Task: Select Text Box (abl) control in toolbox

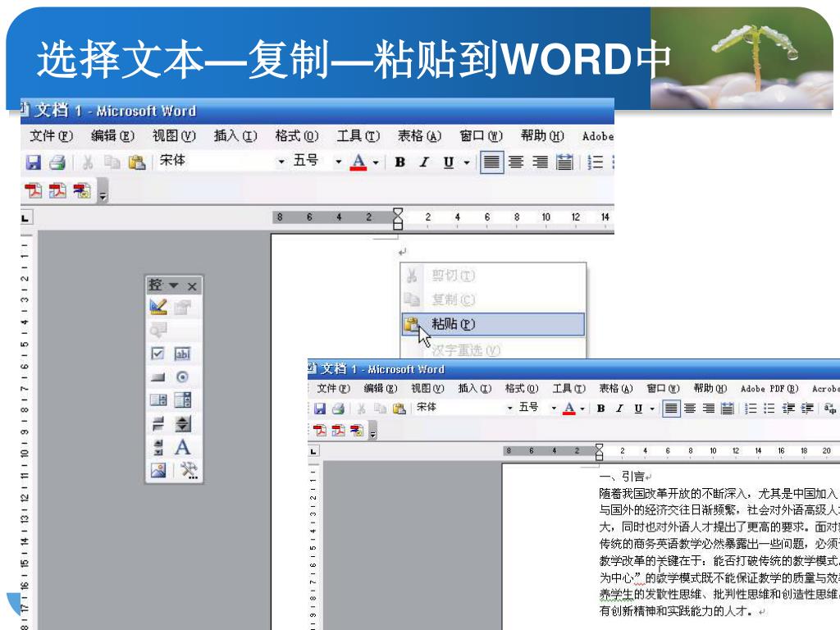Action: pos(182,354)
